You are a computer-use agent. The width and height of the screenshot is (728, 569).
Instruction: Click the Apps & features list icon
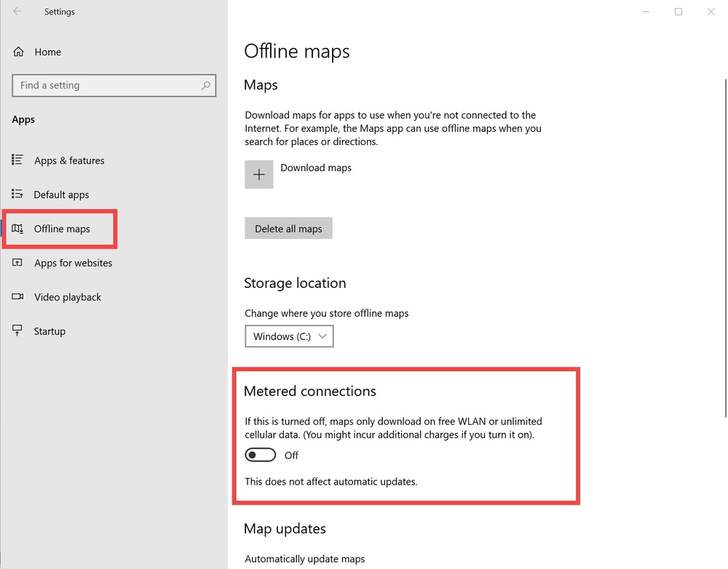coord(17,160)
